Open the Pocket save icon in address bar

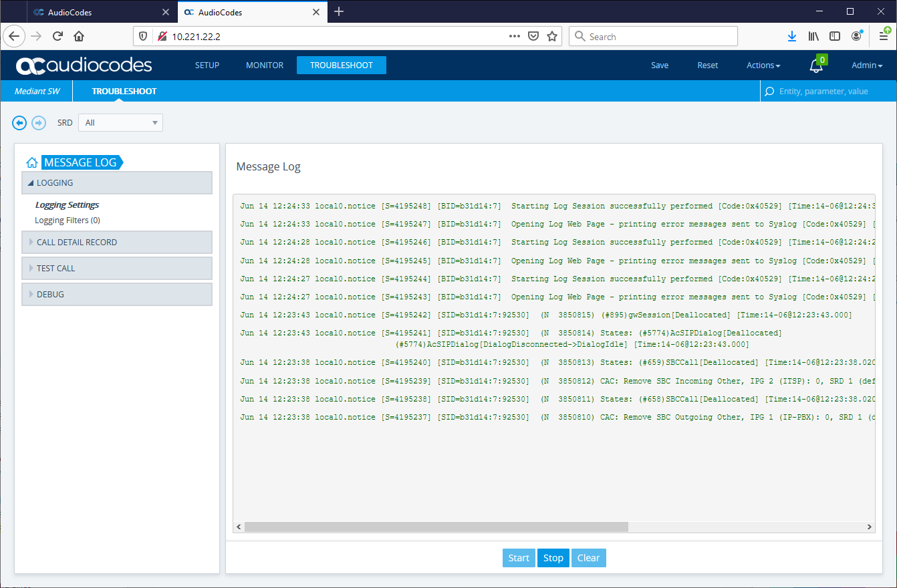(x=533, y=37)
